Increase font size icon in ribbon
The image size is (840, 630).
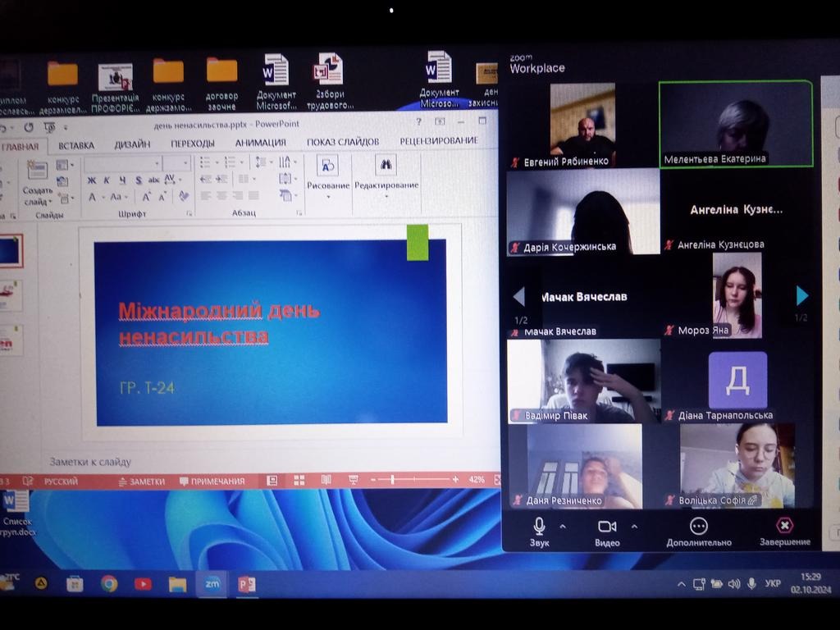click(146, 197)
